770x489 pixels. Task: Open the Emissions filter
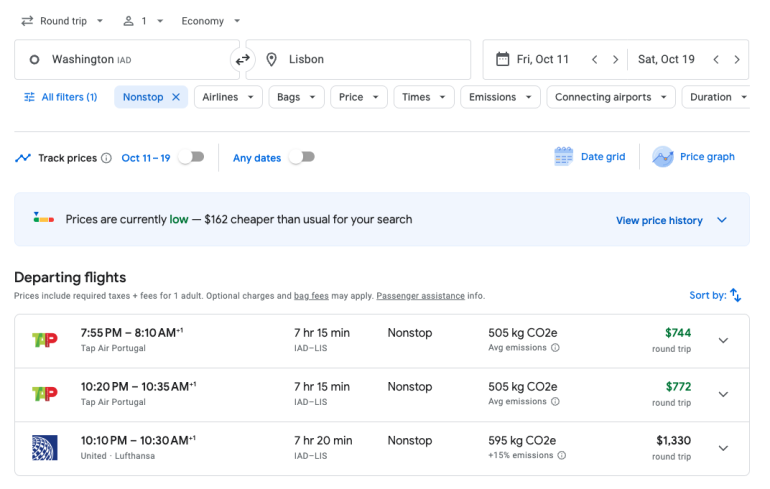coord(501,97)
